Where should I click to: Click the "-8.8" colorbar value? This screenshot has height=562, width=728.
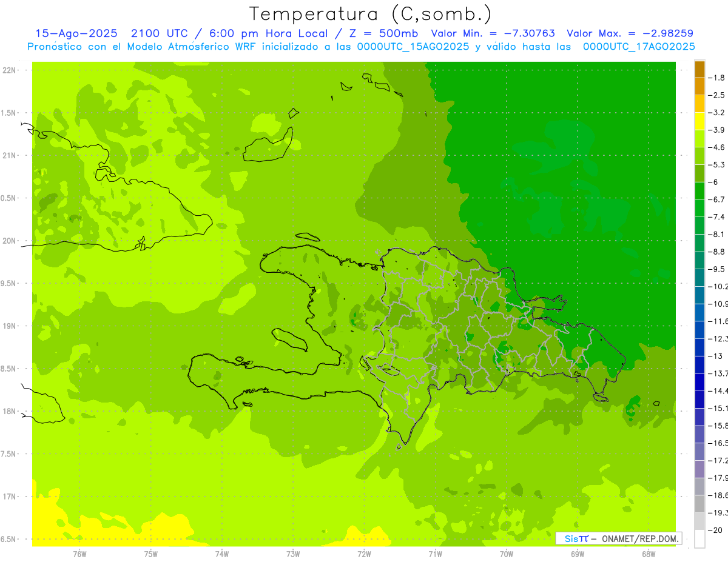click(716, 252)
